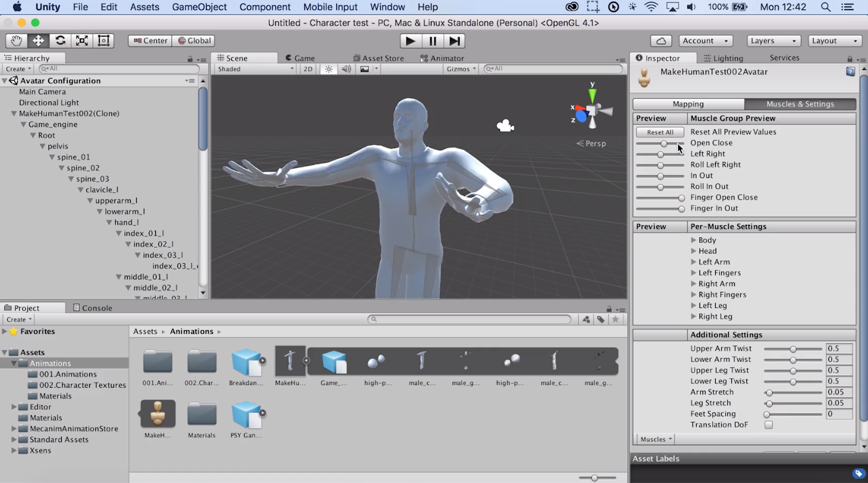The image size is (868, 483).
Task: Expand Body muscle settings
Action: 694,240
